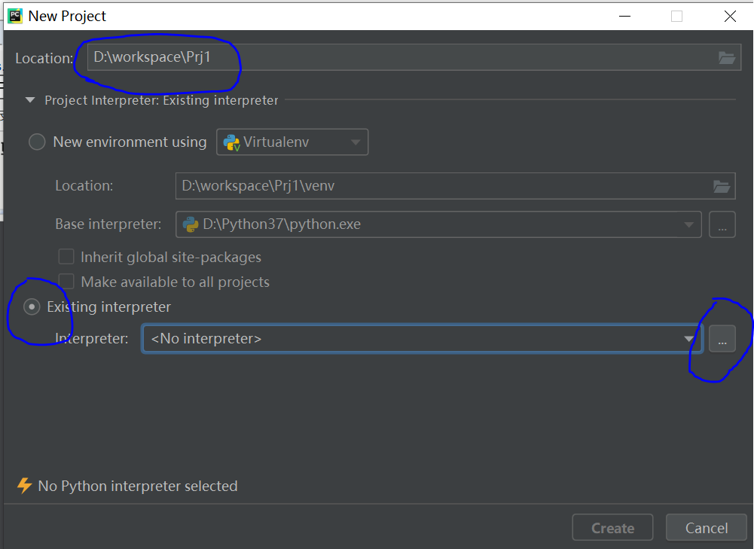Collapse the Project Interpreter section
Viewport: 754px width, 549px height.
(30, 100)
